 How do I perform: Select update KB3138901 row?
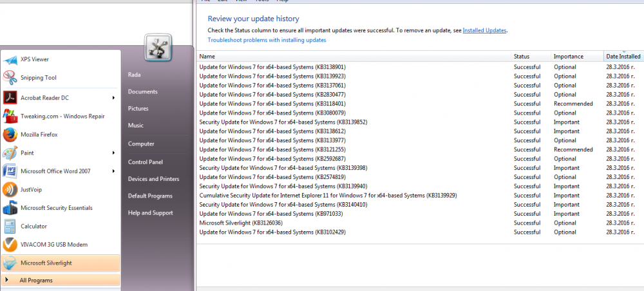(x=420, y=67)
